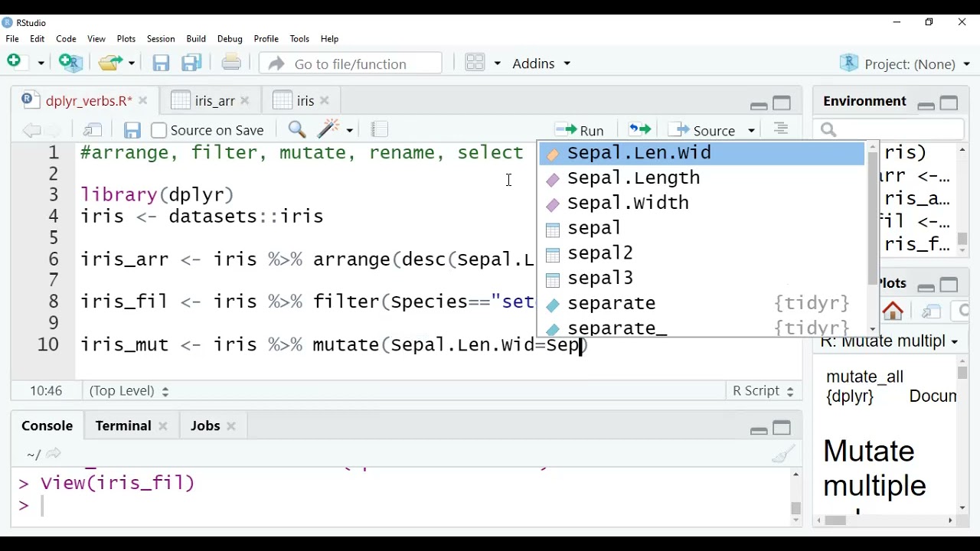
Task: Create a new file with the plus icon
Action: pyautogui.click(x=15, y=62)
